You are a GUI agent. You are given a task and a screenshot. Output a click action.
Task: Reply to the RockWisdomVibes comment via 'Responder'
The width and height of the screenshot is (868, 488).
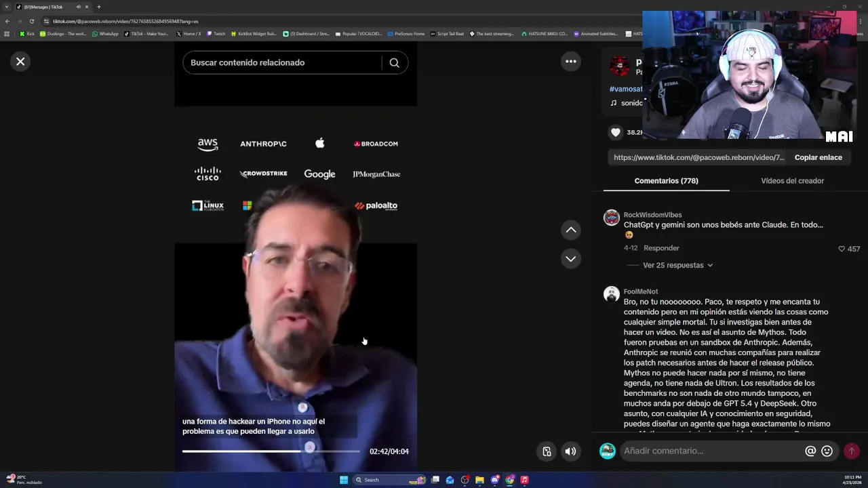pyautogui.click(x=661, y=248)
